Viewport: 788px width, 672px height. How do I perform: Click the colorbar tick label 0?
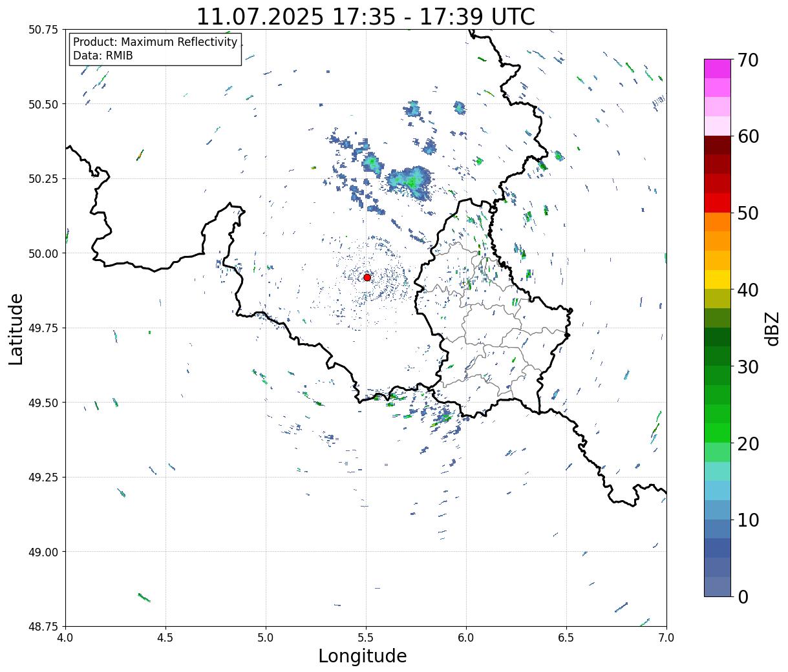743,597
